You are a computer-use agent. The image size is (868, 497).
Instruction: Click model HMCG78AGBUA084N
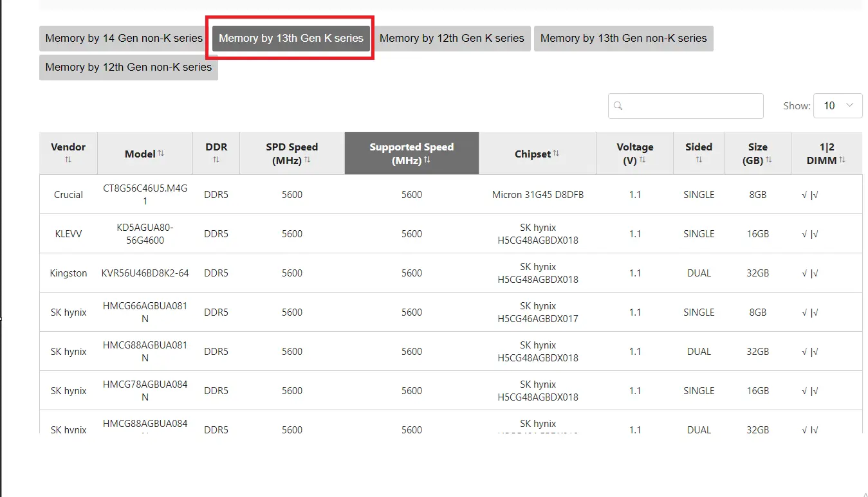click(145, 391)
